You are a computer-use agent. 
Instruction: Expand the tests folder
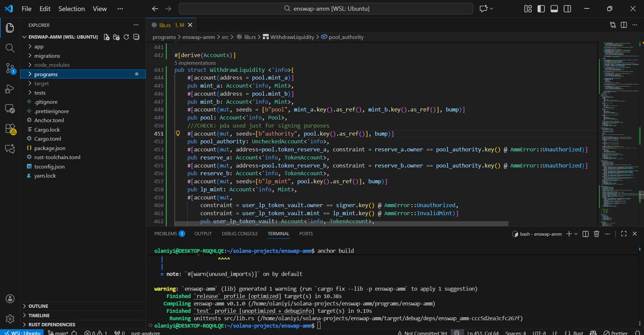pos(40,93)
